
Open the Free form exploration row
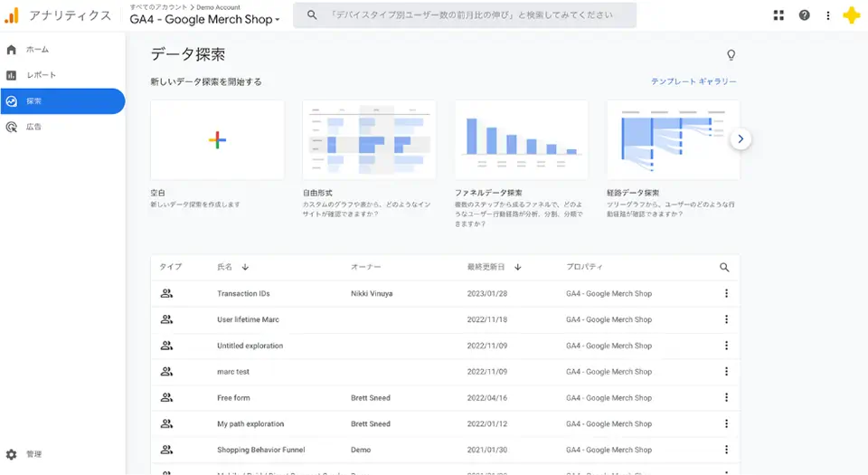tap(233, 397)
